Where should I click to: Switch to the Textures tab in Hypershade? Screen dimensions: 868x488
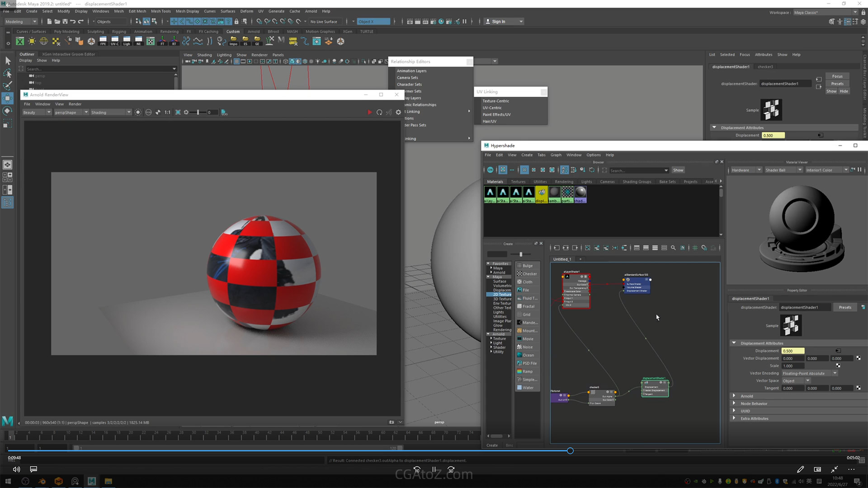518,182
